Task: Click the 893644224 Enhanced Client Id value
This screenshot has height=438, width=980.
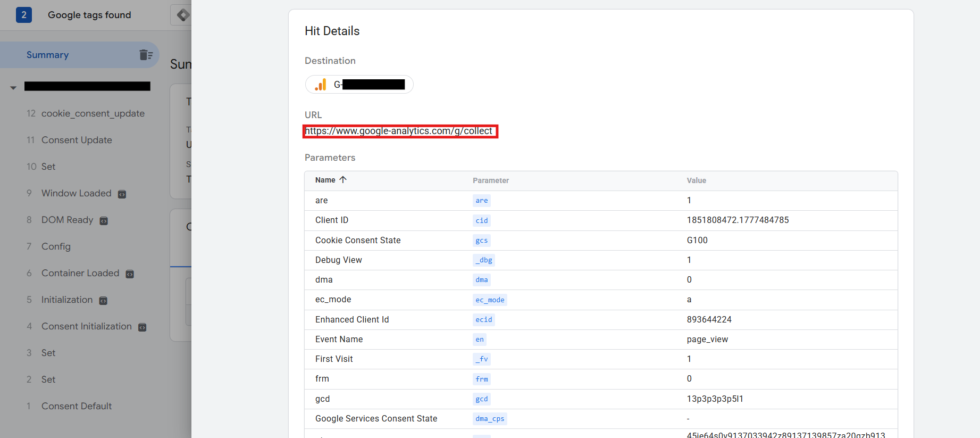Action: [709, 319]
